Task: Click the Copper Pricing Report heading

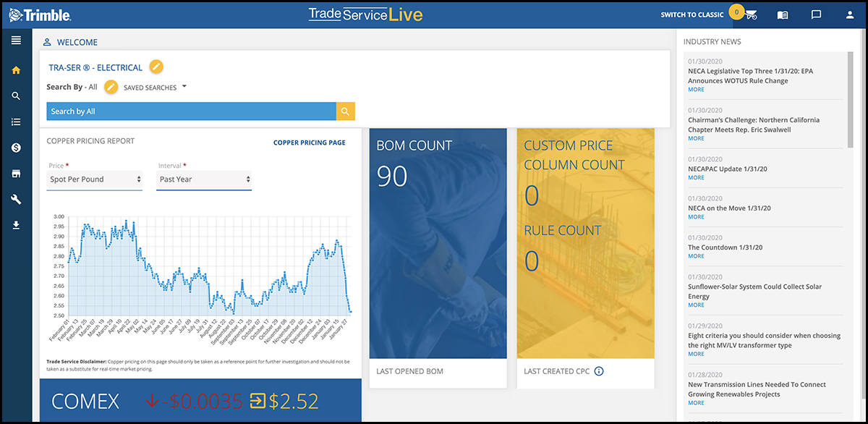Action: point(91,141)
